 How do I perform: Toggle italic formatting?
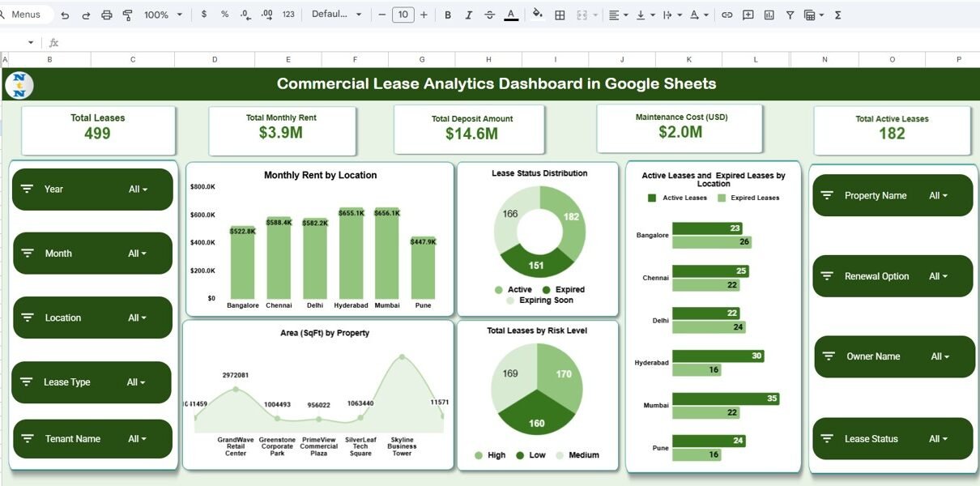(468, 15)
